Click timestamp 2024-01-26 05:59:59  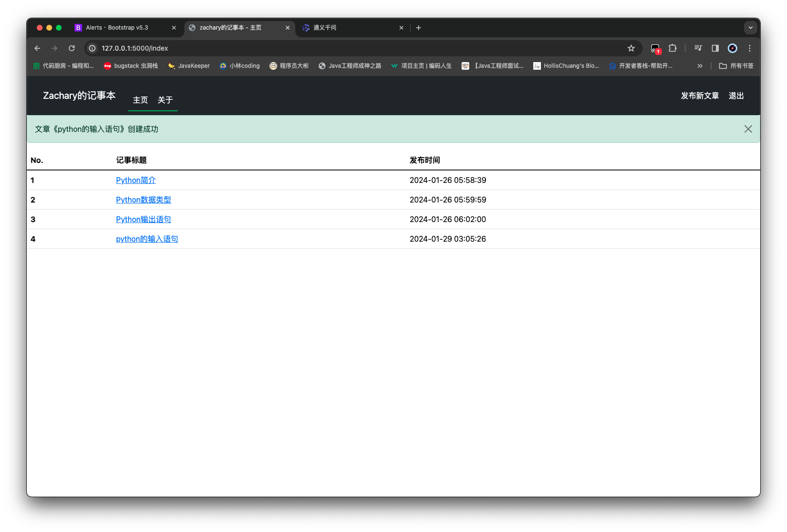click(x=448, y=200)
